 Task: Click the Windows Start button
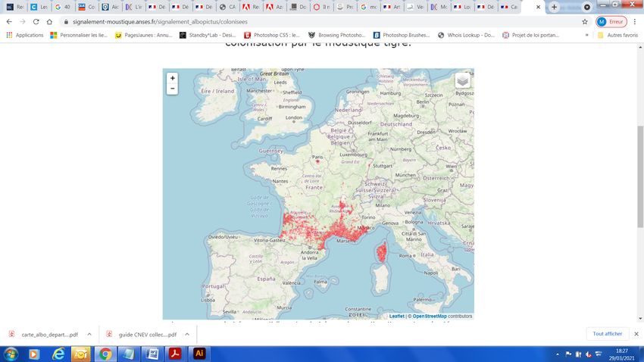click(x=11, y=354)
